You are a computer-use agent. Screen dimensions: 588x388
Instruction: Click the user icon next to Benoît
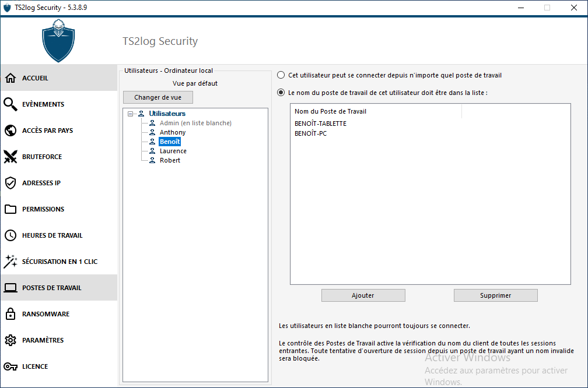click(x=152, y=142)
